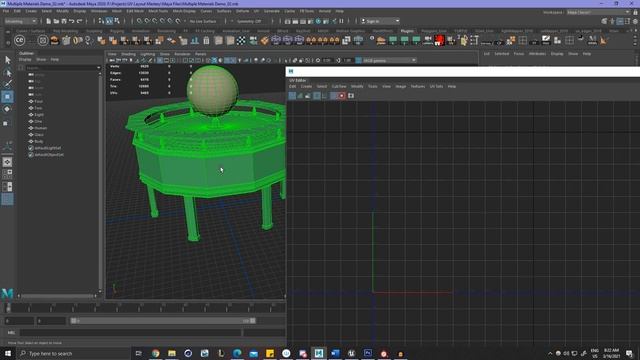The height and width of the screenshot is (360, 640).
Task: Click the Outliner horizontal scrollbar
Action: [x=58, y=296]
